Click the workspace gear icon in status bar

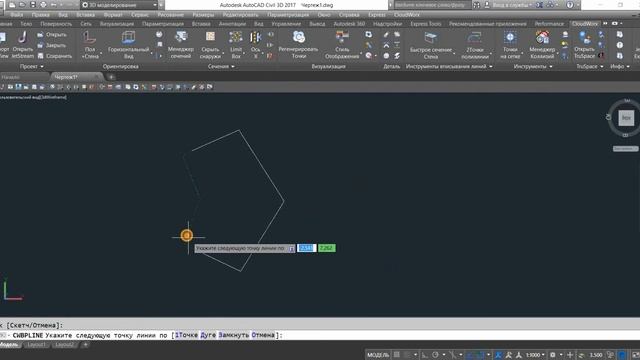coord(553,355)
